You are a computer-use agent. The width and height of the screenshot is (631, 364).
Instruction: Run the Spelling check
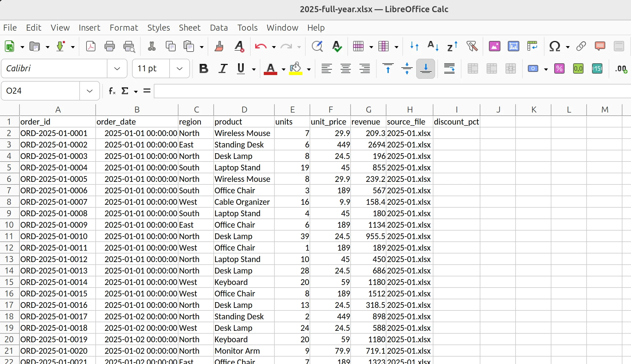pos(337,46)
